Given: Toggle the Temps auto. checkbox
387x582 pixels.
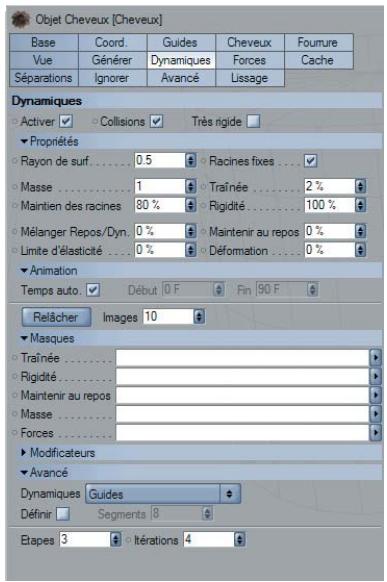Looking at the screenshot, I should coord(93,290).
